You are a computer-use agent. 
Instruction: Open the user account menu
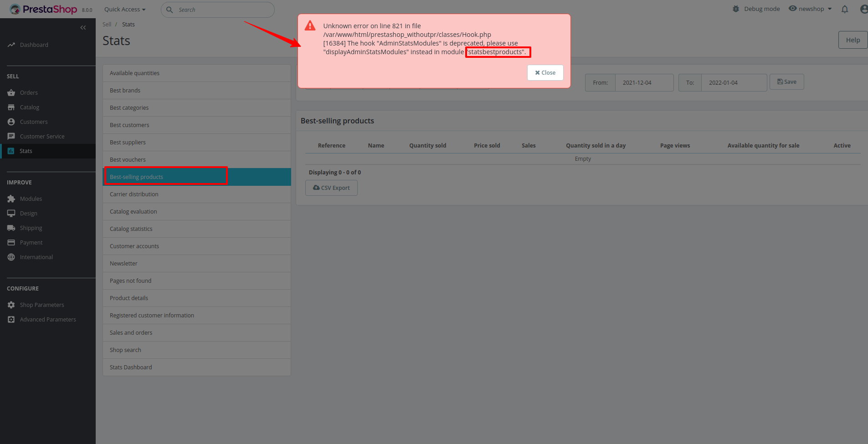(x=863, y=9)
